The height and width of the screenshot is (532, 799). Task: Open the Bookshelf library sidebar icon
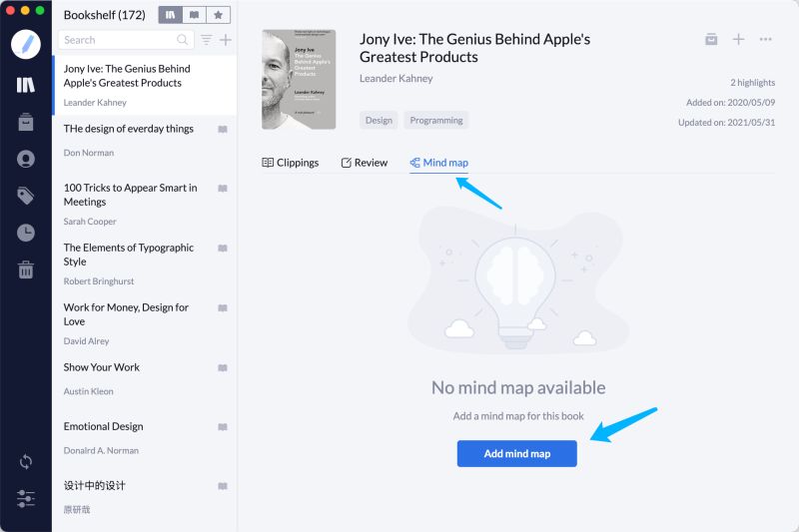[x=26, y=85]
